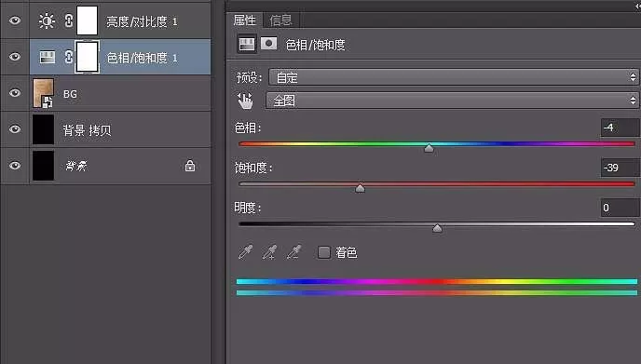Switch to the 属性 tab

[244, 20]
